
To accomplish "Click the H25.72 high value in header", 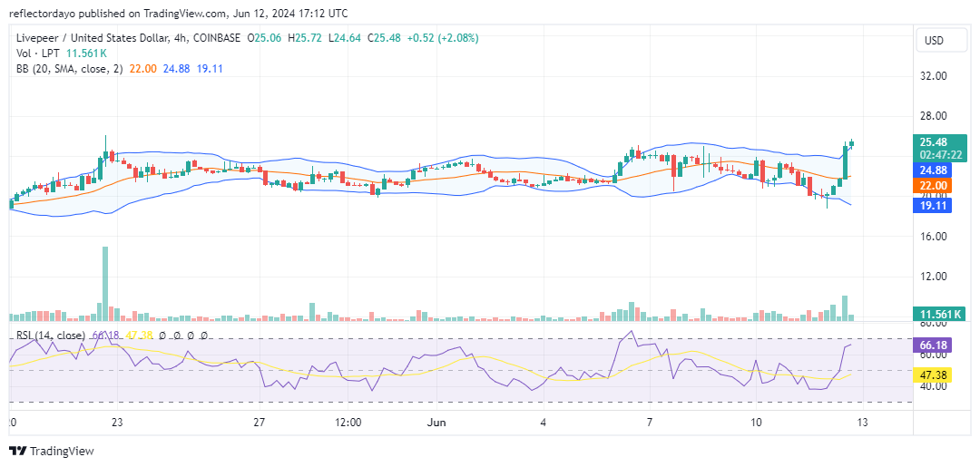I will tap(305, 38).
